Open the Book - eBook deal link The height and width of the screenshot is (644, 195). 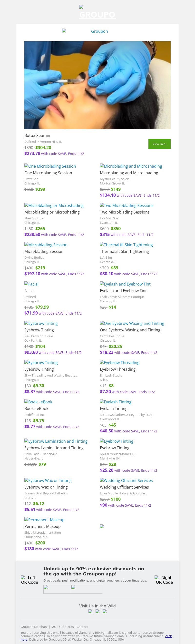tap(38, 402)
